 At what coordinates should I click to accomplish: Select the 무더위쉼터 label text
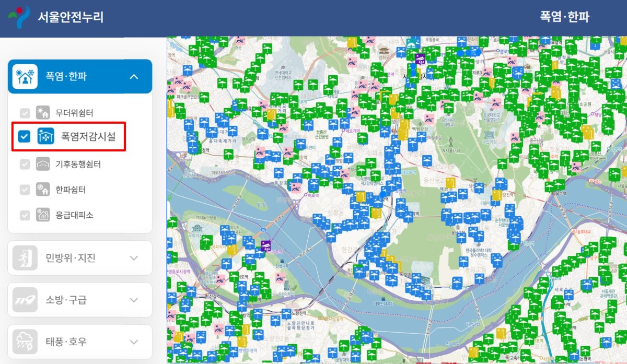[x=74, y=112]
